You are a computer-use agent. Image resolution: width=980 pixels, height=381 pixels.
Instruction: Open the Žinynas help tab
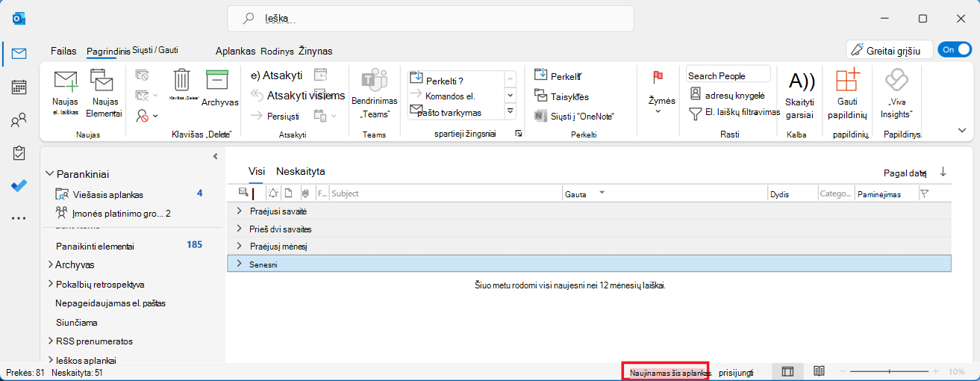click(x=315, y=51)
